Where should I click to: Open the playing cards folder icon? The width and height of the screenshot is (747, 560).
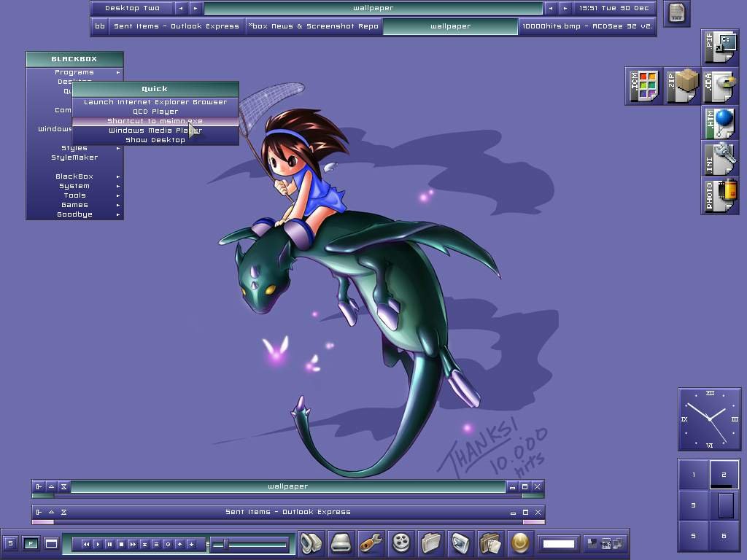pyautogui.click(x=490, y=542)
